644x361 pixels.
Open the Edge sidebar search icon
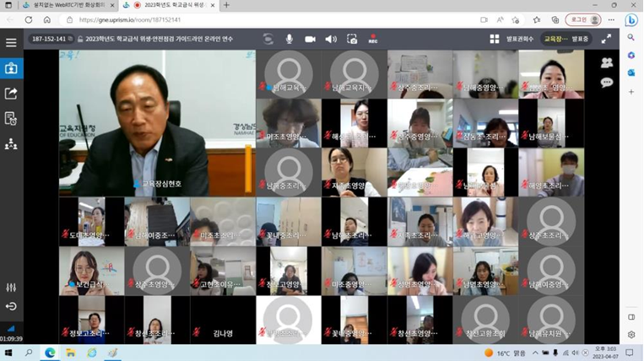pos(631,37)
